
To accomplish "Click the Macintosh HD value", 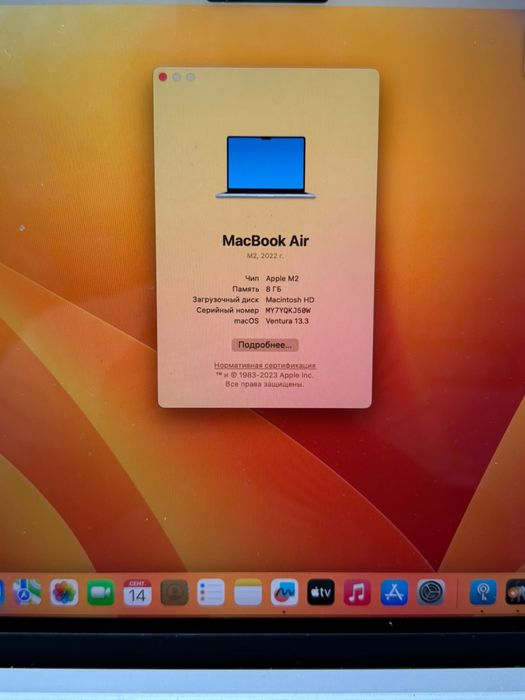I will tap(290, 300).
